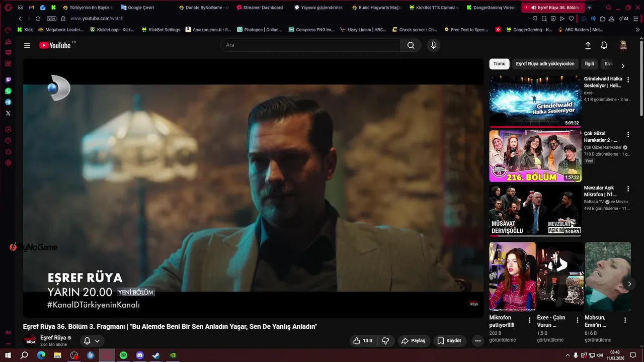Click the browser address bar URL
Screen dimensions: 644x362
[x=97, y=19]
